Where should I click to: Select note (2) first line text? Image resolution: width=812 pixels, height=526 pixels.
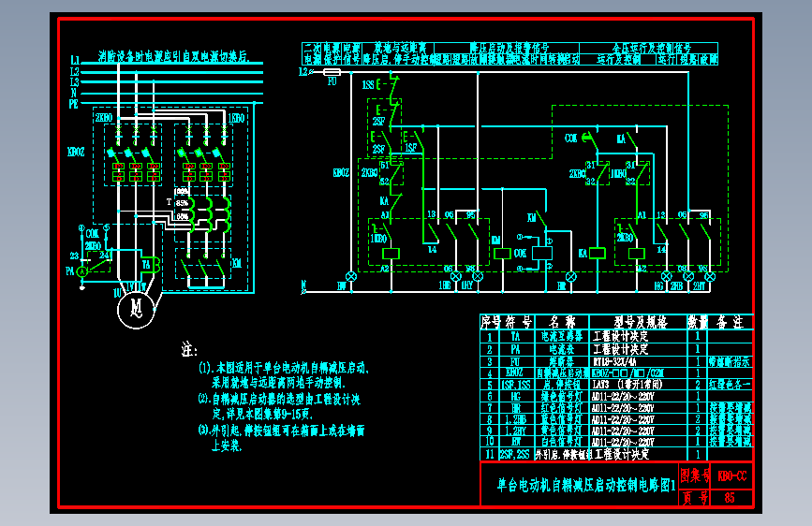(x=279, y=399)
